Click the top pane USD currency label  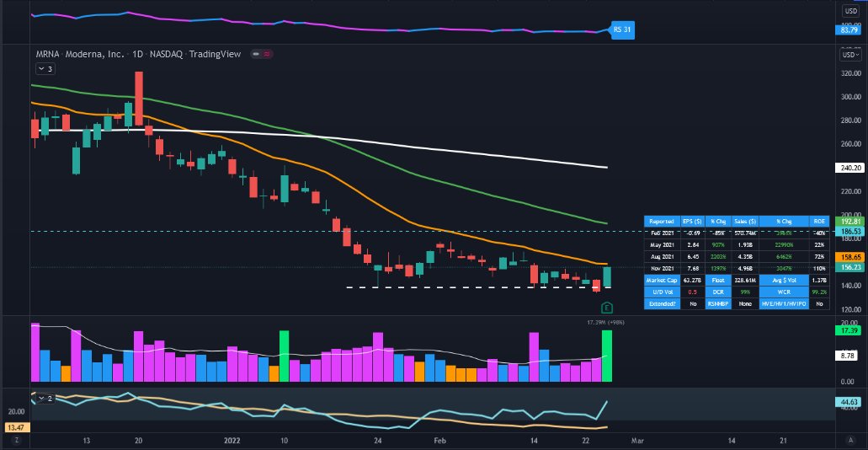849,11
